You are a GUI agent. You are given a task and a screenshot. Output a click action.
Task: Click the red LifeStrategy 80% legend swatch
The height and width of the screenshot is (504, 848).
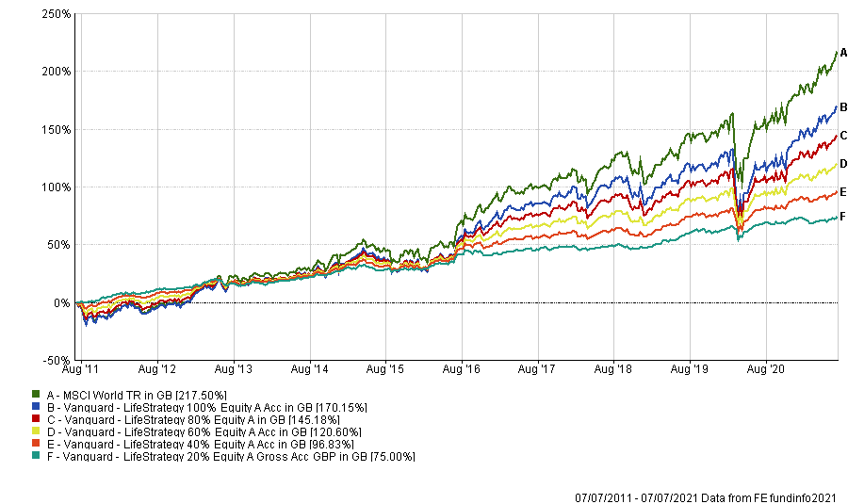pyautogui.click(x=36, y=418)
